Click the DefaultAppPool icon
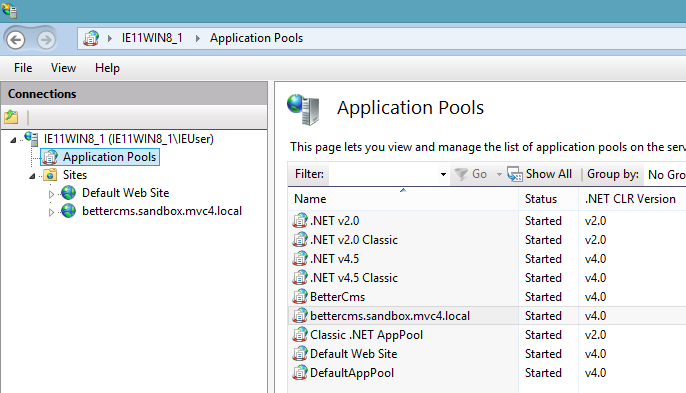The image size is (686, 393). pyautogui.click(x=300, y=372)
